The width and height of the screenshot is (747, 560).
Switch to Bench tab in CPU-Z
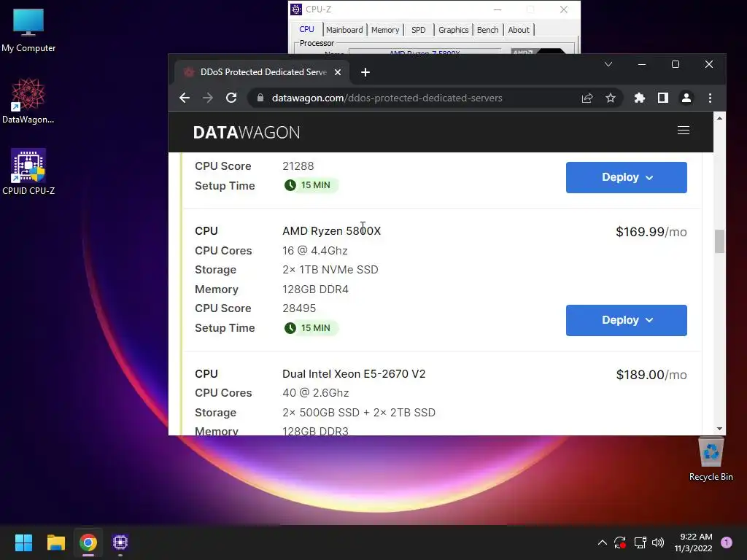coord(487,30)
